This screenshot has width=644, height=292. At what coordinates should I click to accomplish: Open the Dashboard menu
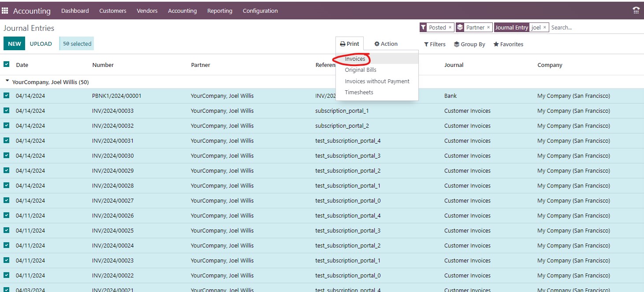[x=75, y=11]
